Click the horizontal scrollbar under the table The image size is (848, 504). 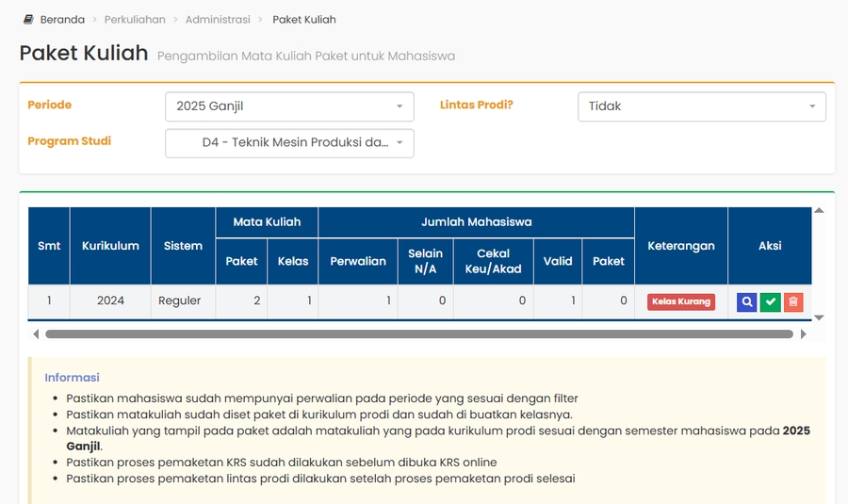click(418, 334)
